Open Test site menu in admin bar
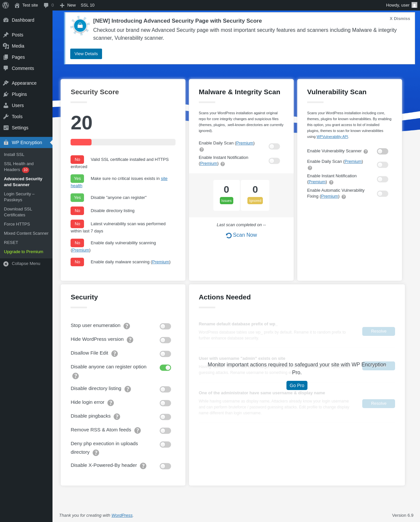The height and width of the screenshot is (522, 420). point(26,5)
